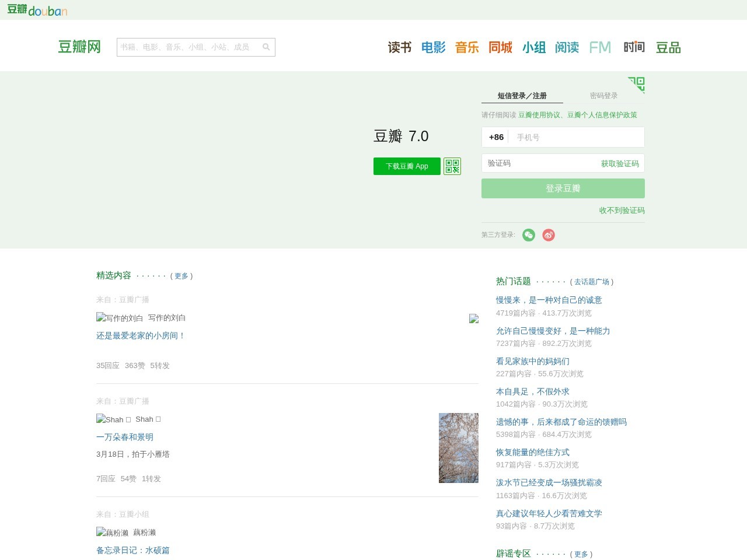Open post 还是最爱老家的小房间！
Viewport: 747px width, 560px height.
141,335
